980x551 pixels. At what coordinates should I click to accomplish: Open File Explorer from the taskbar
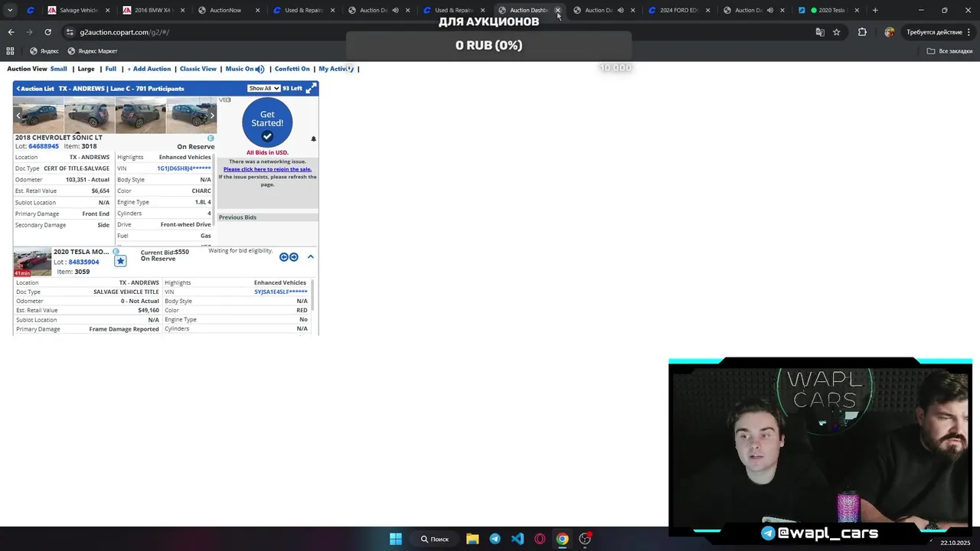[472, 539]
